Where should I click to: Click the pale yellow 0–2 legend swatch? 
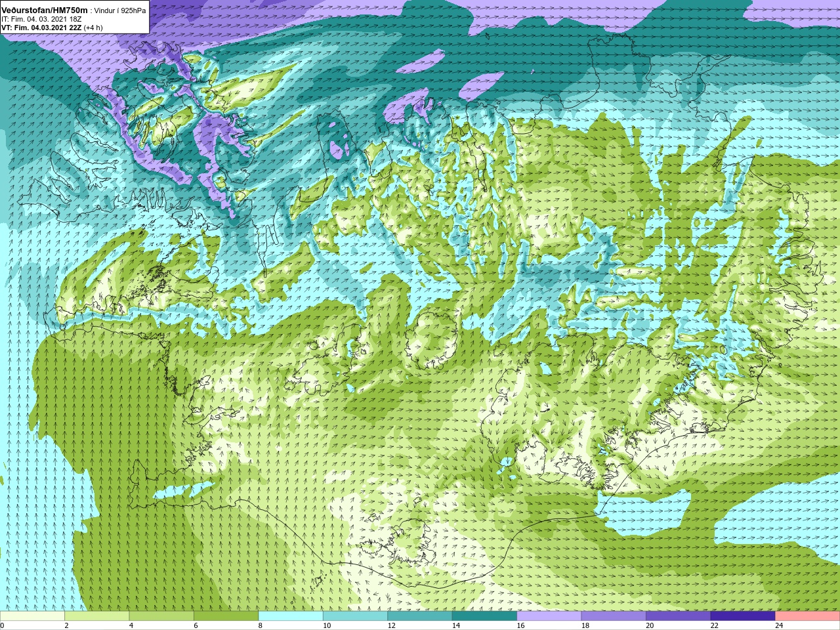pos(32,616)
